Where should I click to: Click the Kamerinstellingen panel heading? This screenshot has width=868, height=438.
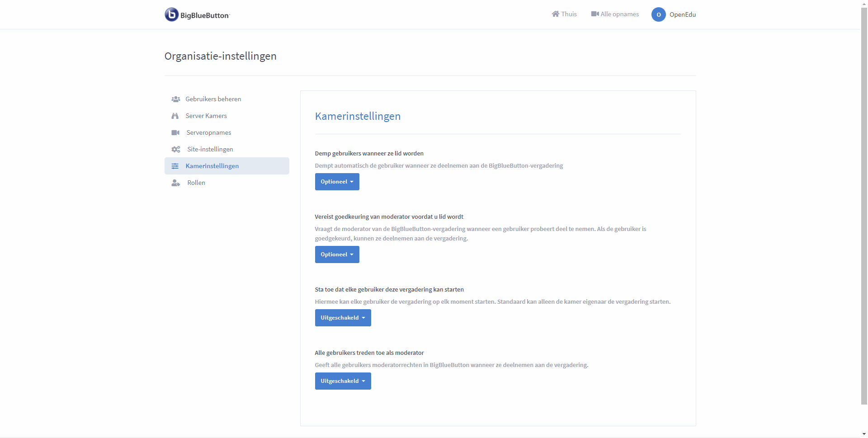pos(358,116)
